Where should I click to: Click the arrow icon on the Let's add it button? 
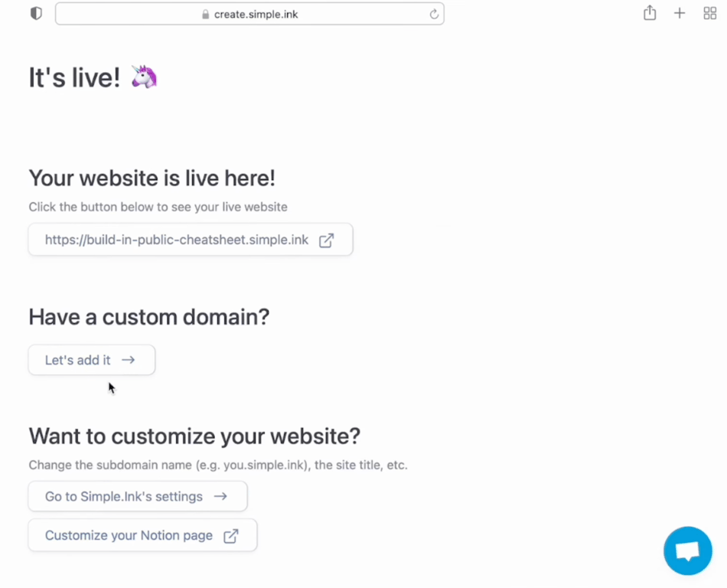tap(128, 360)
